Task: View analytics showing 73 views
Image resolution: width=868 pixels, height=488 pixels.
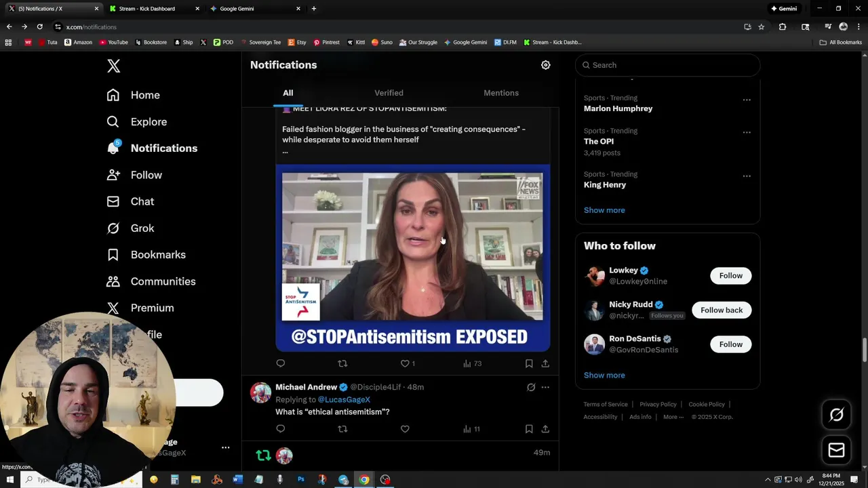Action: (x=472, y=363)
